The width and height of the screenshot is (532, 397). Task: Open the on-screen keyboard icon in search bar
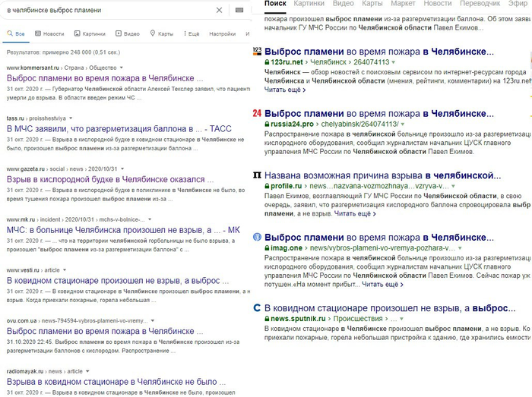(239, 10)
